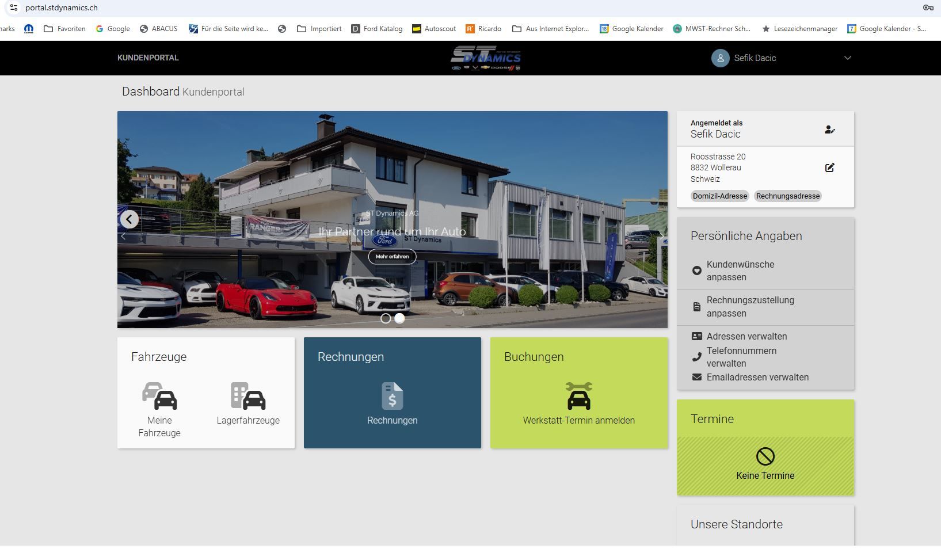Select first carousel slide indicator dot
This screenshot has height=560, width=941.
point(386,318)
